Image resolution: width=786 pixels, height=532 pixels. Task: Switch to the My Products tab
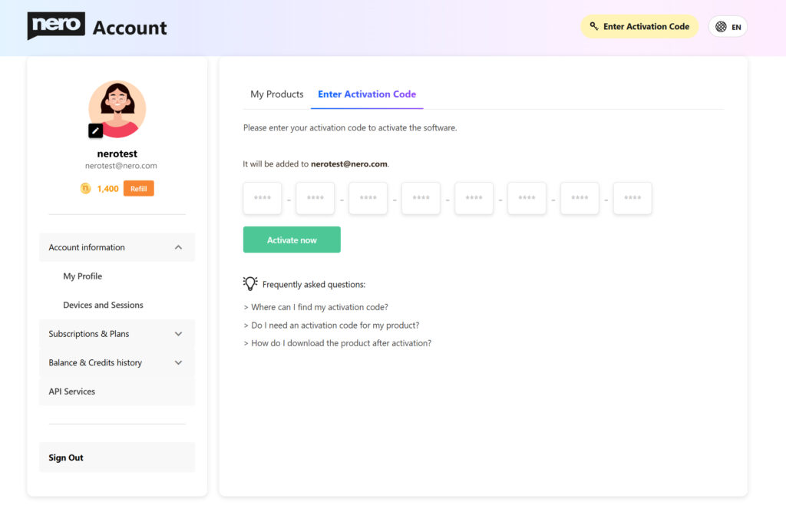[x=276, y=94]
